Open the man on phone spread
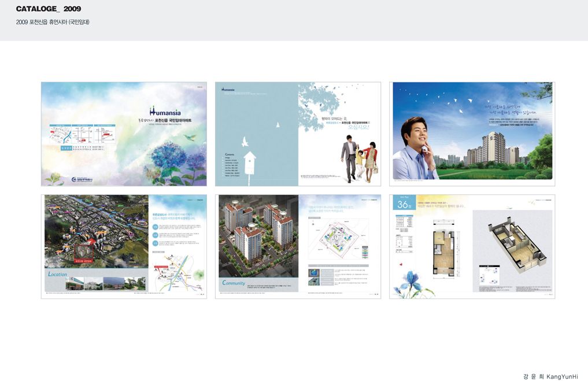588x381 pixels. coord(472,134)
